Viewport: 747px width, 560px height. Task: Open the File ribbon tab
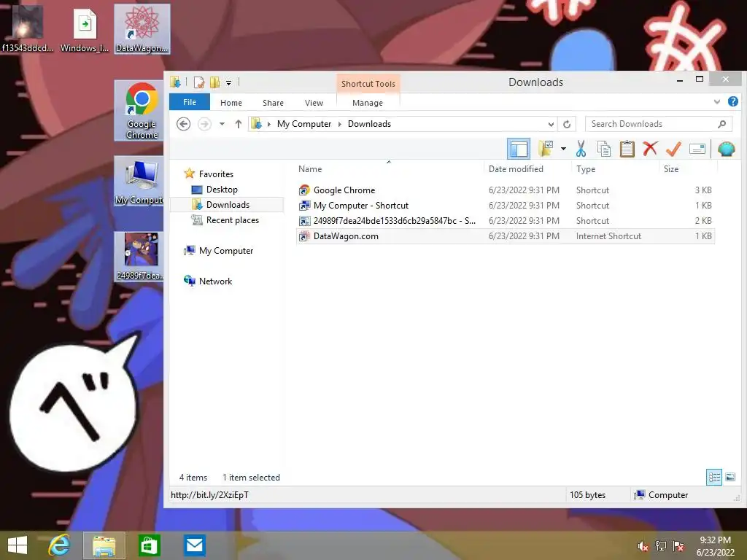(x=190, y=102)
